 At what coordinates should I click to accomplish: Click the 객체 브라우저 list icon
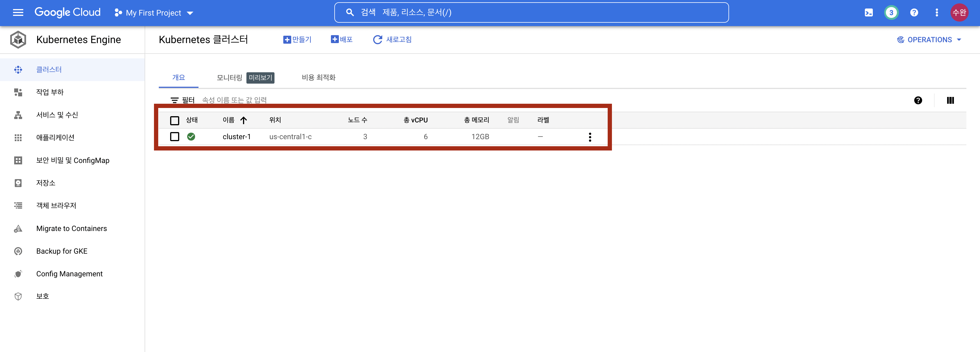[18, 206]
